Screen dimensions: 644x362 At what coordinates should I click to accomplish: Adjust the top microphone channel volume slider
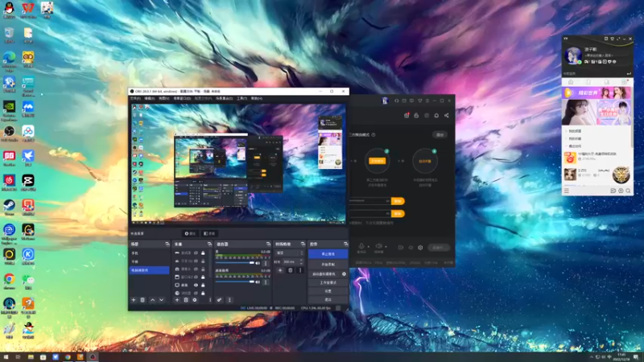coord(234,263)
